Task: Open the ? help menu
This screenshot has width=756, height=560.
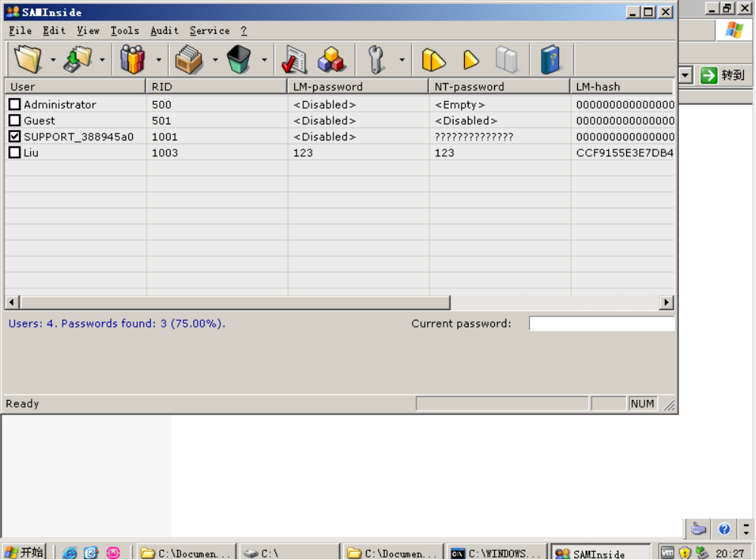Action: click(x=244, y=30)
